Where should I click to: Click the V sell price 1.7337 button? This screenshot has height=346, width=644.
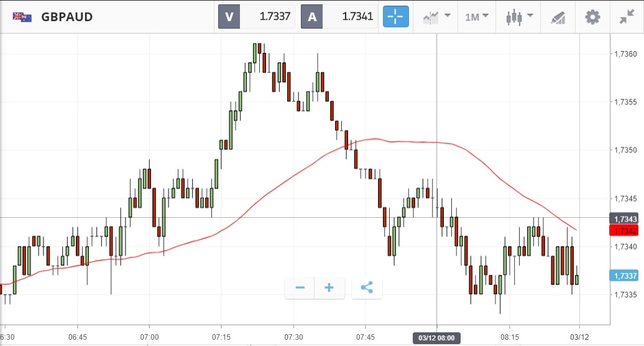tap(257, 17)
